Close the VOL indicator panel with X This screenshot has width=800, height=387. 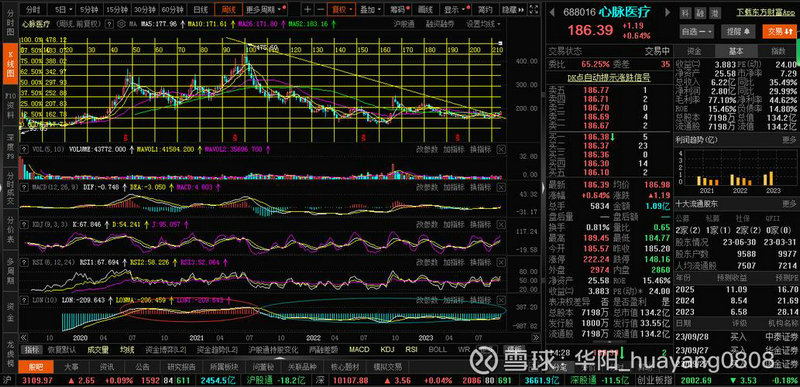501,149
